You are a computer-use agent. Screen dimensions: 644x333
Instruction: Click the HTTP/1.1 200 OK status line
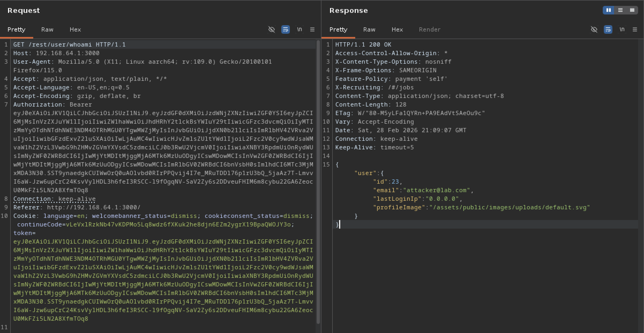click(363, 44)
